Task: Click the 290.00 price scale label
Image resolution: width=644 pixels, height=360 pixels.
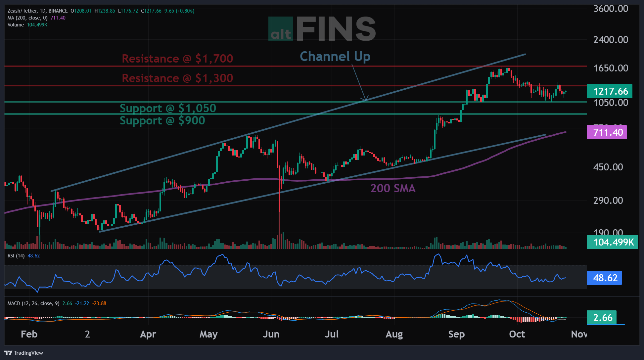Action: click(x=608, y=201)
